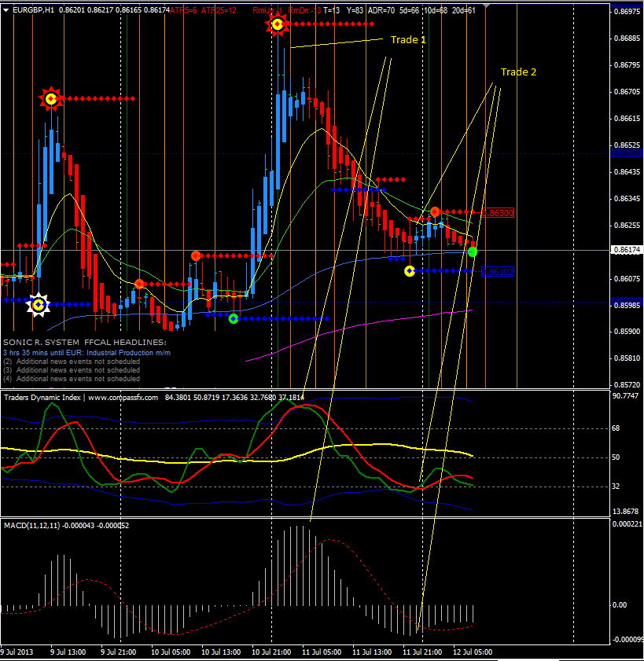Click the ATR5=6 readout
The width and height of the screenshot is (644, 661).
click(x=183, y=10)
